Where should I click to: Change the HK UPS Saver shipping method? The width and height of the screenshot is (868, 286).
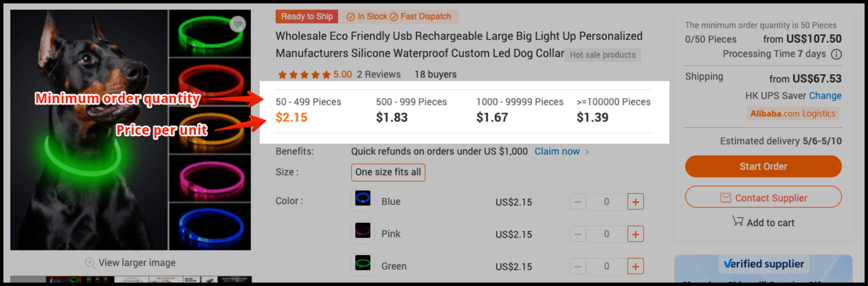pos(824,96)
